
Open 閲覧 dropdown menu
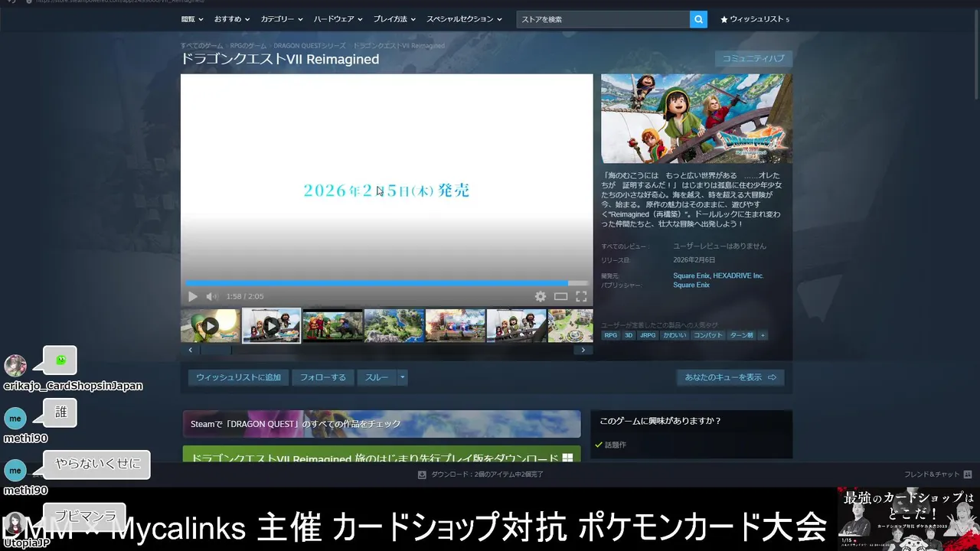[192, 19]
